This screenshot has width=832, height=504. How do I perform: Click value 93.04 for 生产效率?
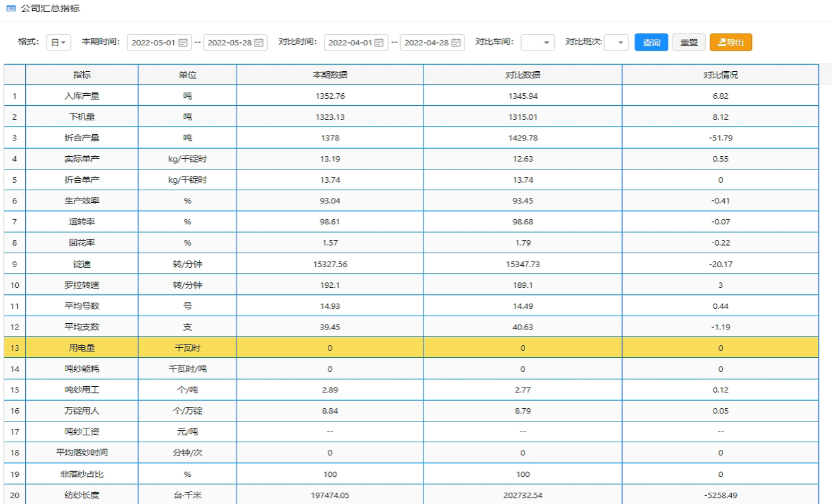(330, 201)
